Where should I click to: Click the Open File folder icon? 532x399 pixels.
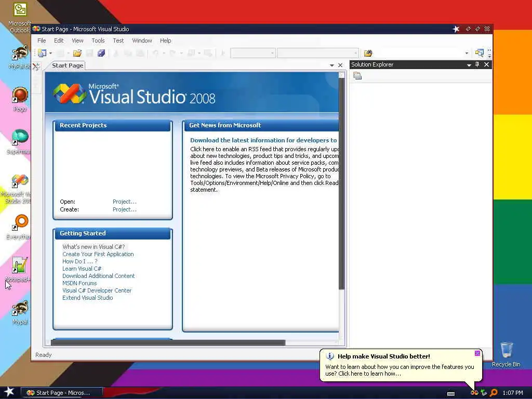pyautogui.click(x=77, y=53)
